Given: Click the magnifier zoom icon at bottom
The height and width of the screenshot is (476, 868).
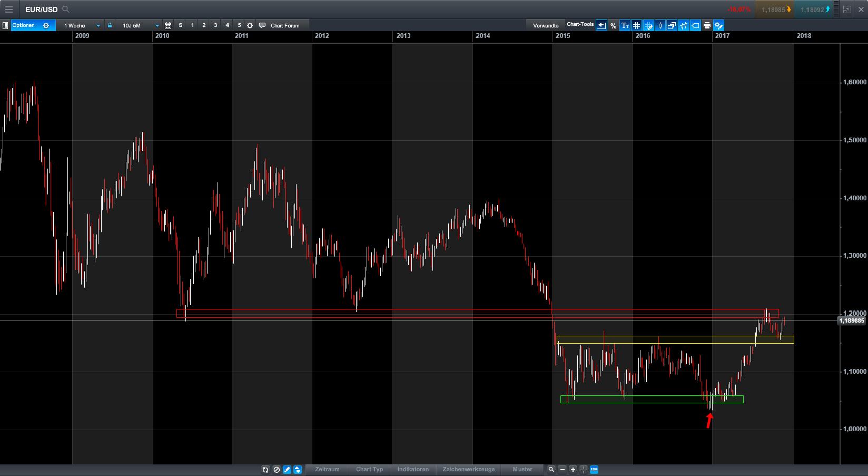Looking at the screenshot, I should click(551, 469).
